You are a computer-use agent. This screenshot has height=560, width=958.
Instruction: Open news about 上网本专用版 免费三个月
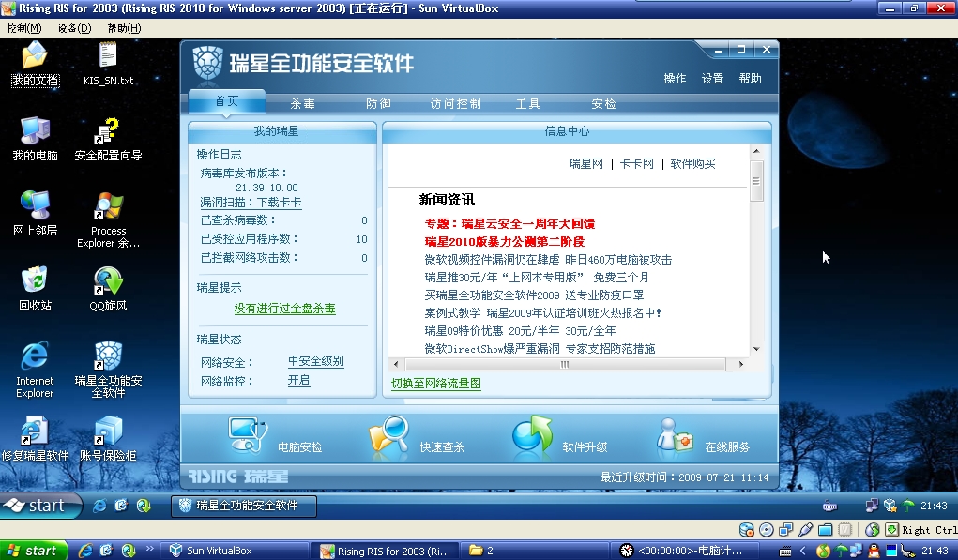click(x=537, y=278)
